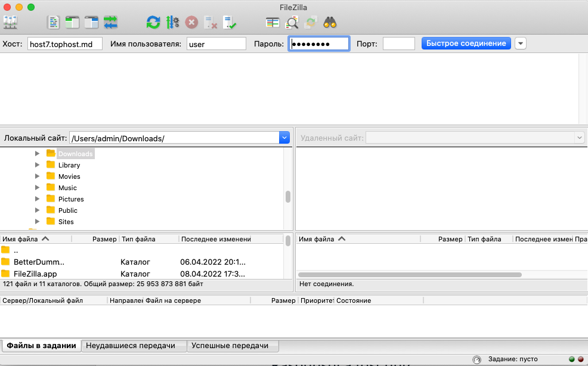The width and height of the screenshot is (588, 366).
Task: Click the FileZilla.app folder icon
Action: (x=5, y=274)
